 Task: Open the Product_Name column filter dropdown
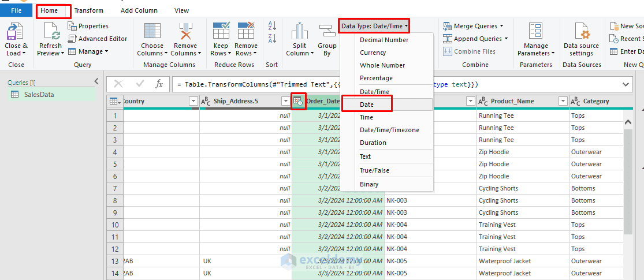pos(563,101)
